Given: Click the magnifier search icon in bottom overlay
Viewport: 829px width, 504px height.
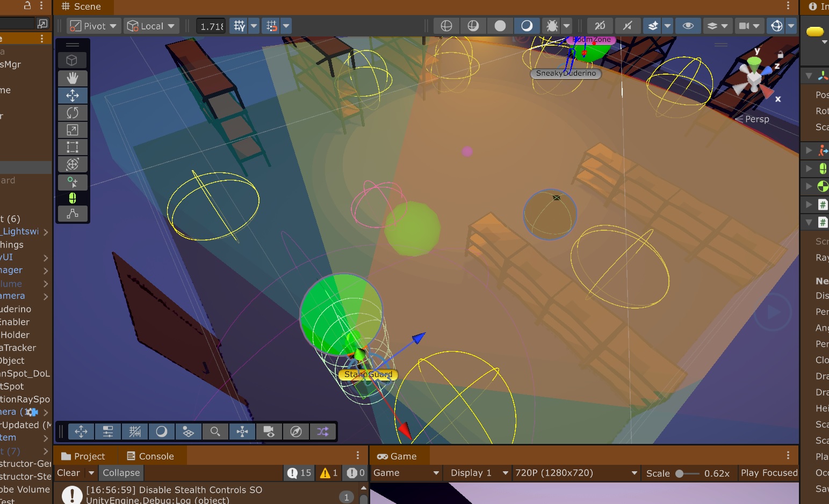Looking at the screenshot, I should [215, 432].
